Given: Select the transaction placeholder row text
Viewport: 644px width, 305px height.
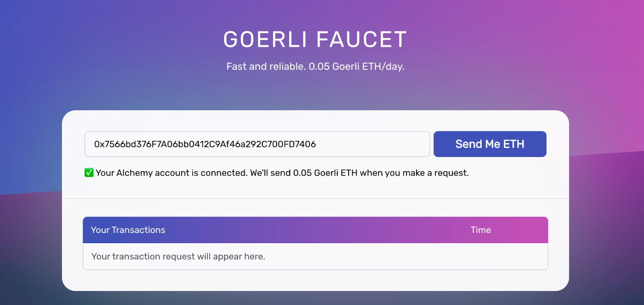Looking at the screenshot, I should pos(178,256).
